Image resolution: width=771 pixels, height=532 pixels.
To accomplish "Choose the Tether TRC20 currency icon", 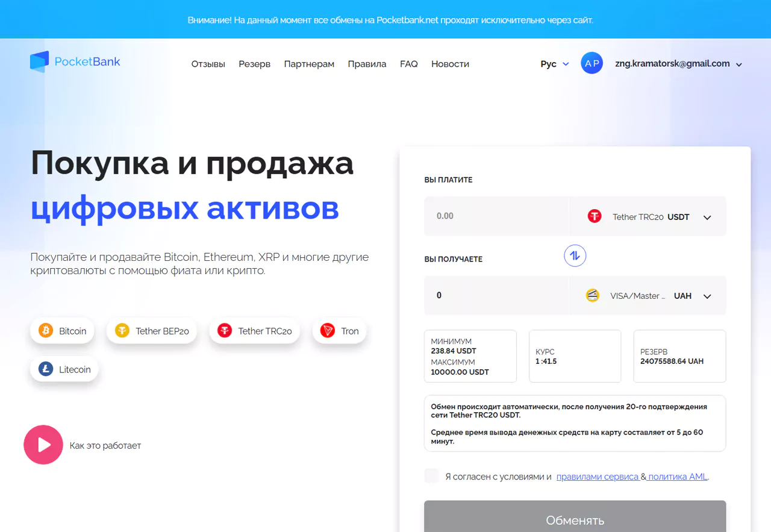I will (x=223, y=330).
